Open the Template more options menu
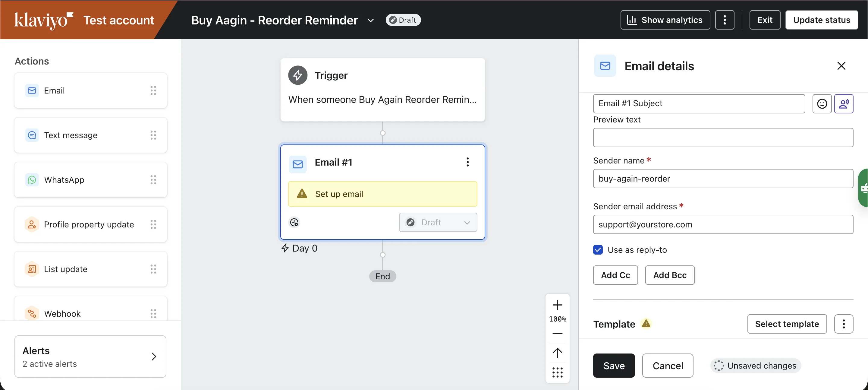 point(843,324)
